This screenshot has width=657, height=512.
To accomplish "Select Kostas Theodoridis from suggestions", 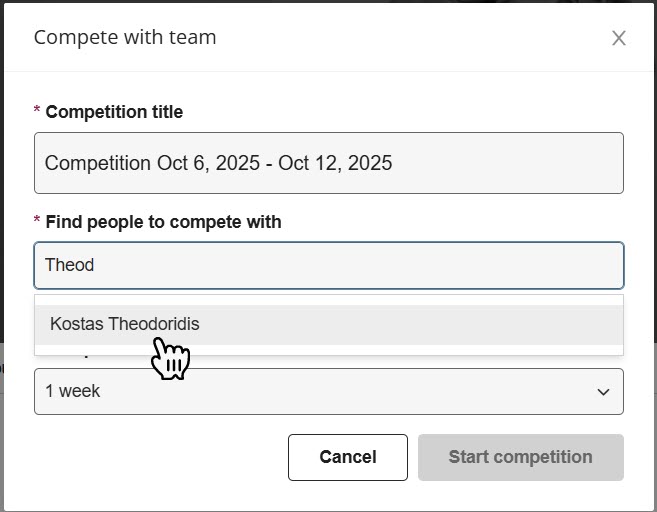I will click(x=125, y=324).
